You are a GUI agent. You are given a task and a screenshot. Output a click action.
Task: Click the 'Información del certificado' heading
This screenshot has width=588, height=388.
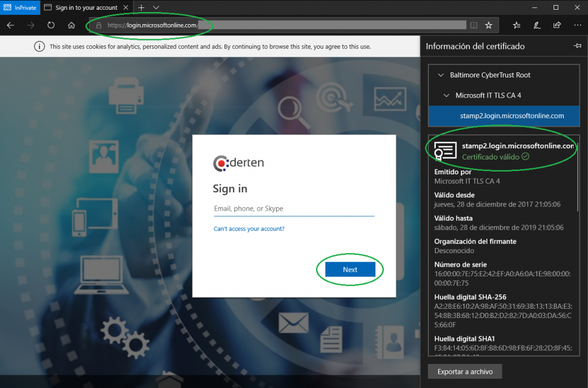pyautogui.click(x=475, y=46)
